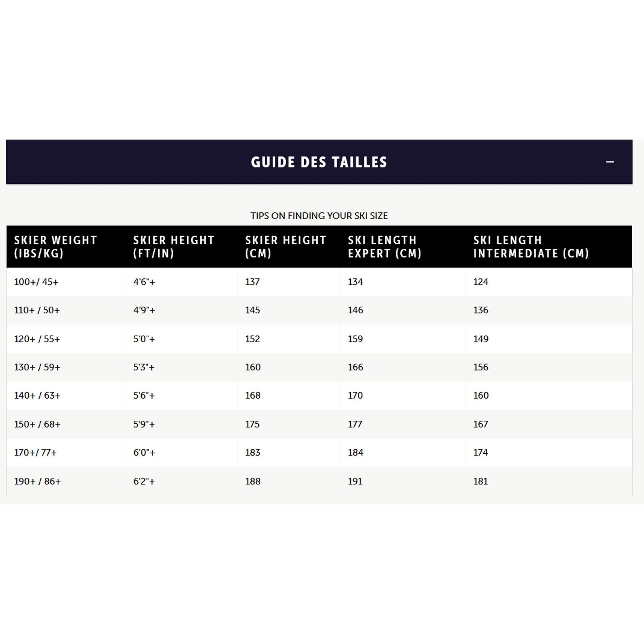Collapse the Guide des Tailles section
This screenshot has width=644, height=644.
[x=610, y=162]
